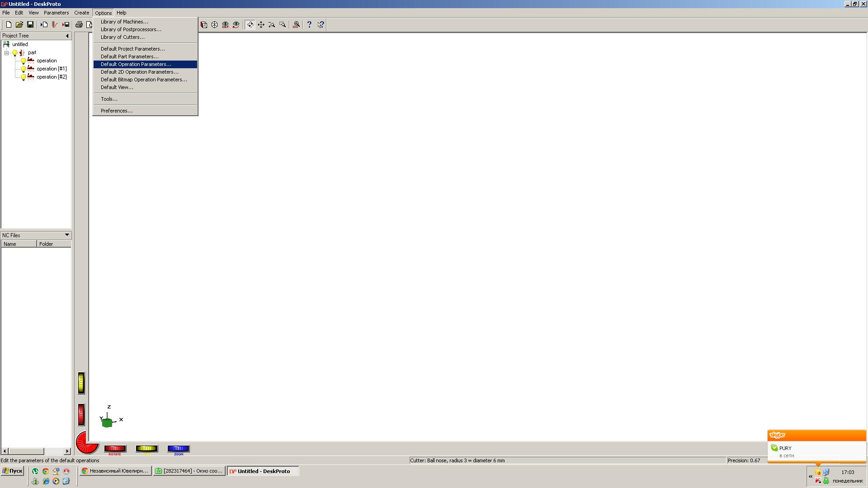The width and height of the screenshot is (868, 488).
Task: Click the Save project toolbar icon
Action: 30,24
